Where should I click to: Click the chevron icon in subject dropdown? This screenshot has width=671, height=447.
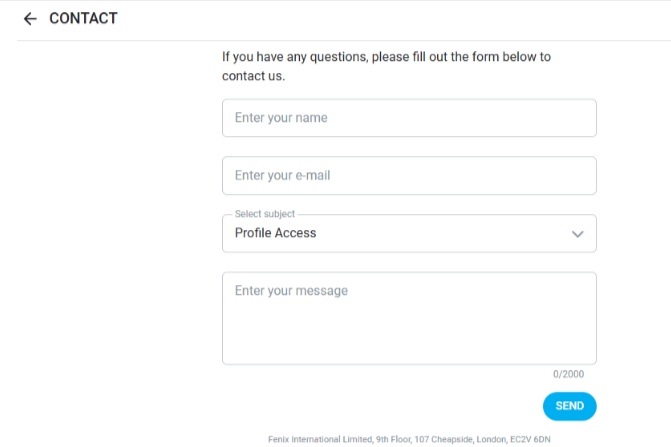click(577, 234)
